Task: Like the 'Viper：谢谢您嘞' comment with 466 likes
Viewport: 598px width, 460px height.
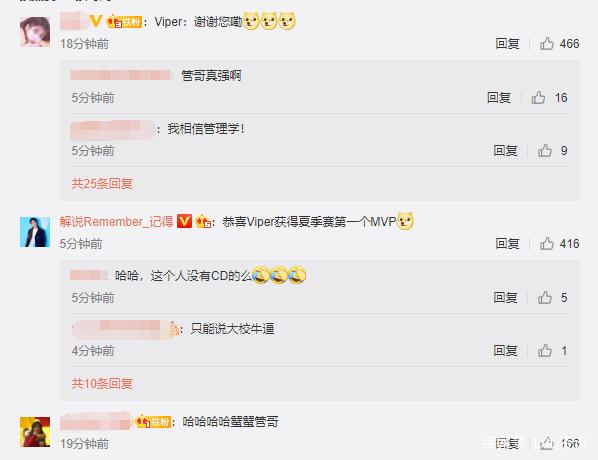Action: coord(547,44)
